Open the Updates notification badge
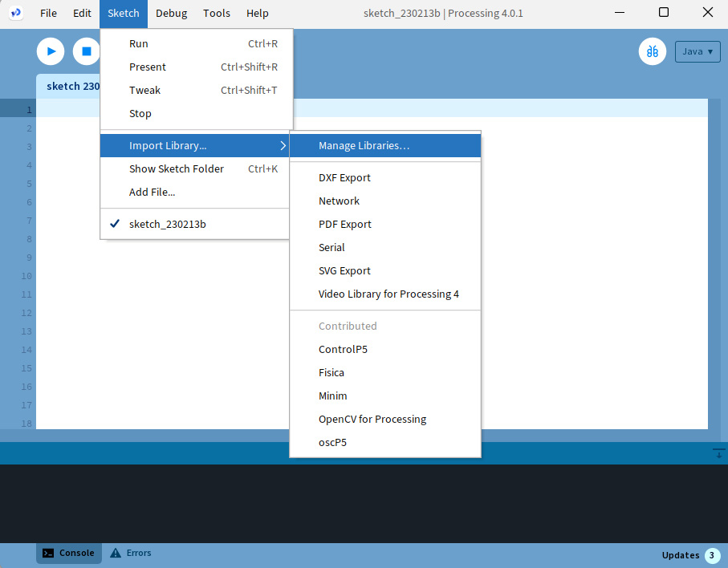The height and width of the screenshot is (568, 728). tap(712, 555)
